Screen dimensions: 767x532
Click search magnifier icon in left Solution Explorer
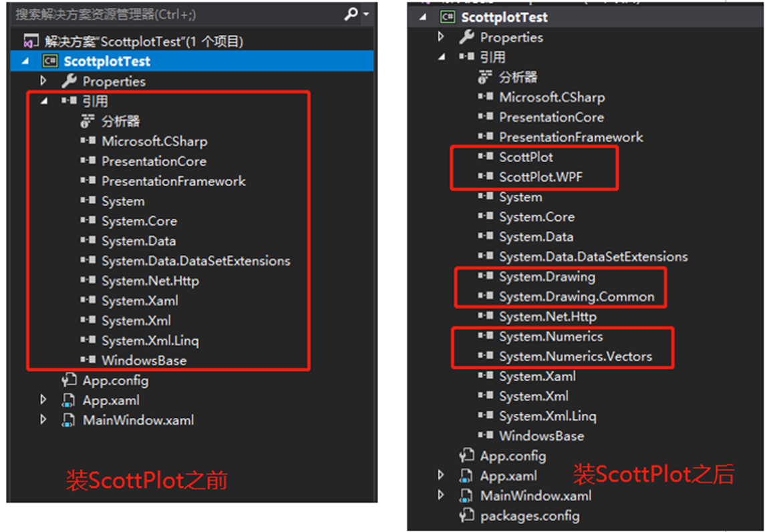[351, 14]
